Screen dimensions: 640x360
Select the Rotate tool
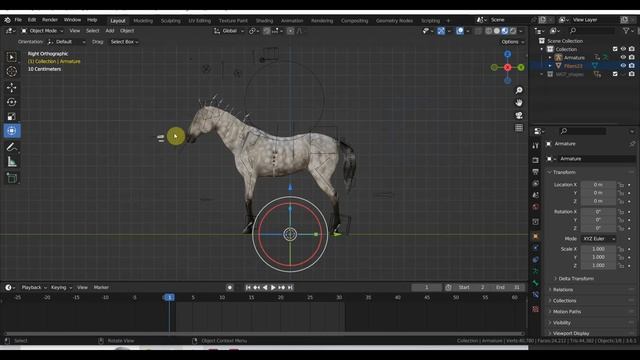point(11,102)
